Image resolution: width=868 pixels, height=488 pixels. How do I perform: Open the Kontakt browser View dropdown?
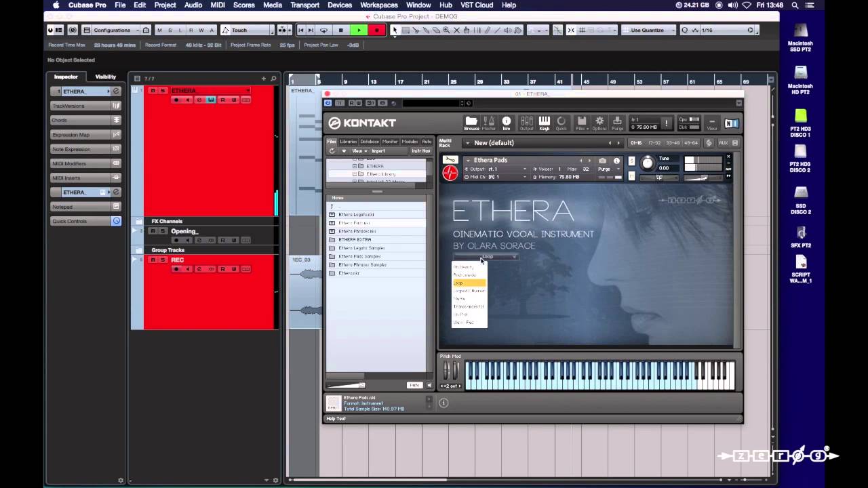[358, 151]
